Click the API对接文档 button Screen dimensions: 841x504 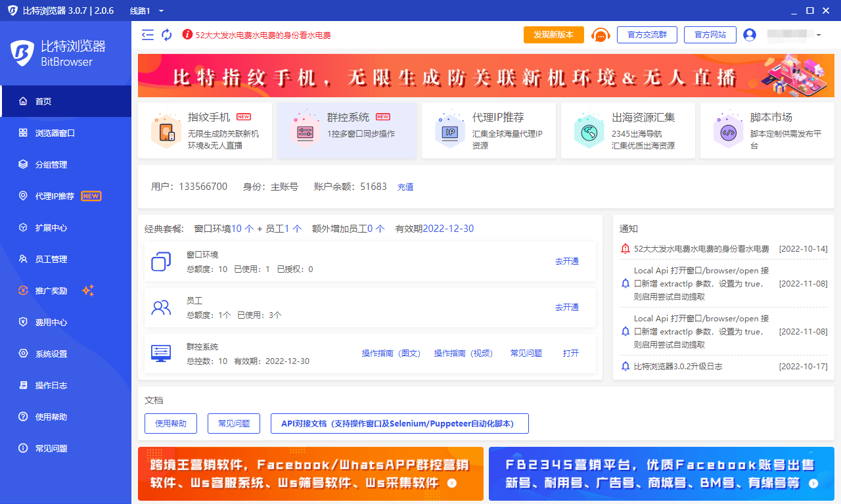click(x=399, y=424)
